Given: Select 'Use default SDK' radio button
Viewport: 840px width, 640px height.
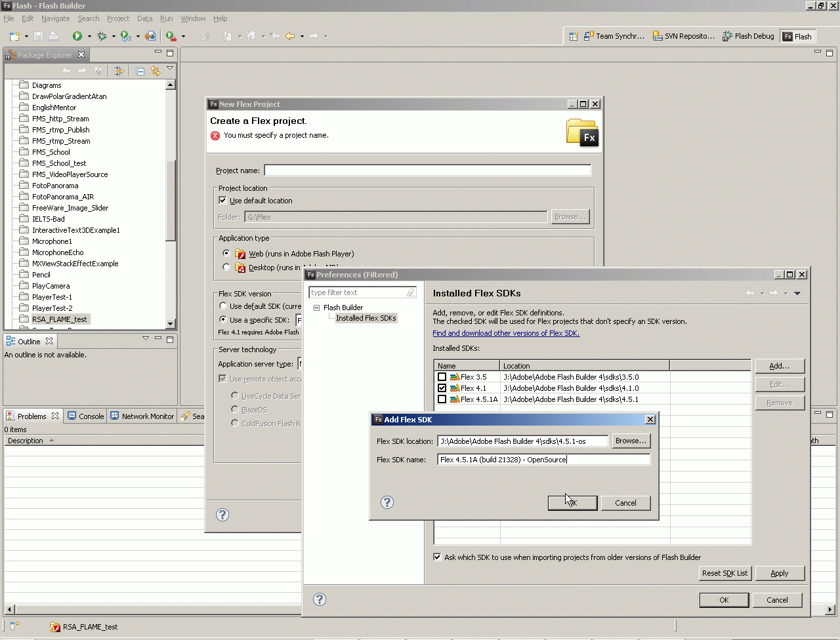Looking at the screenshot, I should point(223,306).
